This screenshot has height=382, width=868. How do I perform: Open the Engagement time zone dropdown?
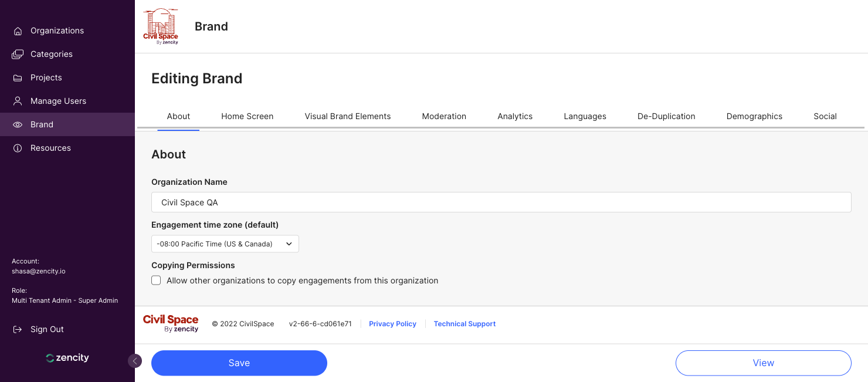[x=225, y=244]
